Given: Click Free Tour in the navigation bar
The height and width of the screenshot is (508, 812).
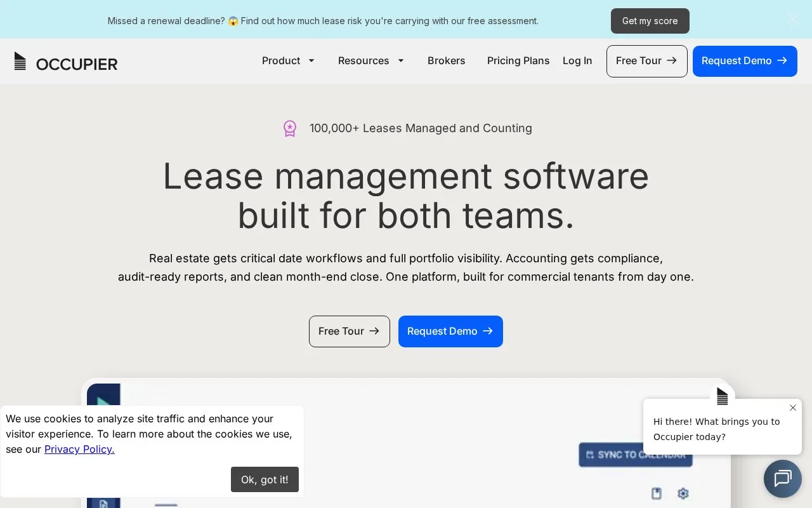Looking at the screenshot, I should coord(646,61).
